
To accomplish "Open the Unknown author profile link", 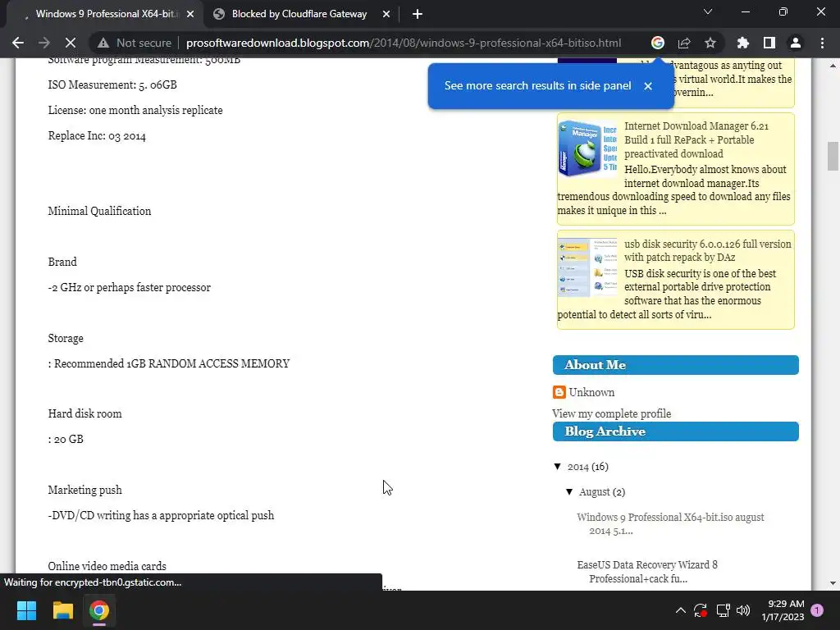I will pos(591,392).
